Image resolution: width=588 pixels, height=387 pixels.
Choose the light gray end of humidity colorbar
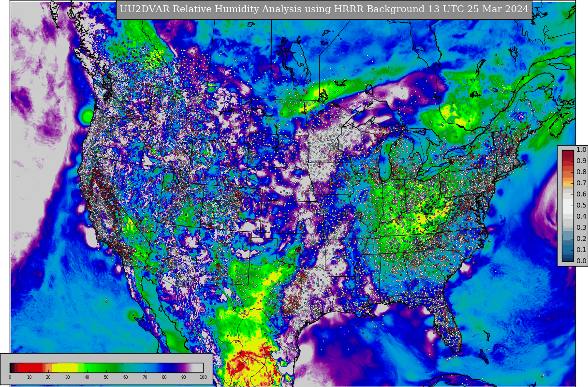coord(198,368)
